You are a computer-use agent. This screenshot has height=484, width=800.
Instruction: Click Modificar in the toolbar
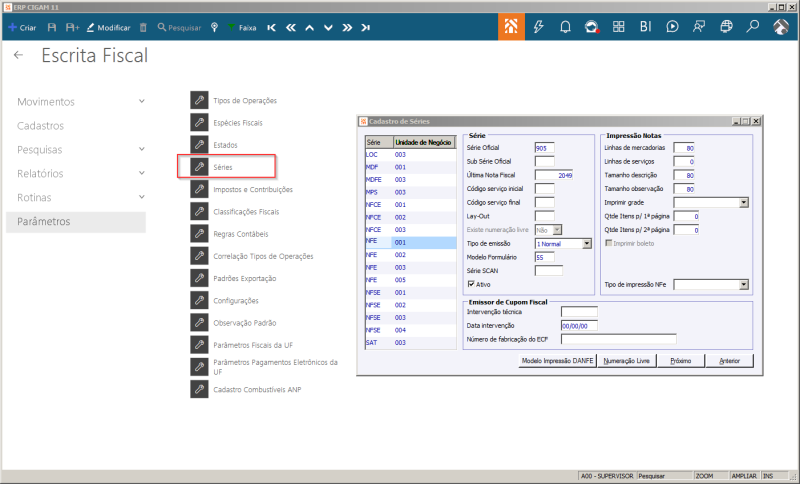click(x=109, y=28)
